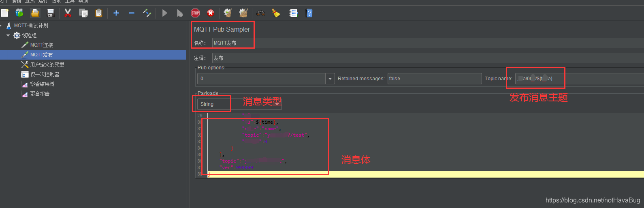Save the test plan with floppy icon
644x208 pixels.
pyautogui.click(x=51, y=13)
